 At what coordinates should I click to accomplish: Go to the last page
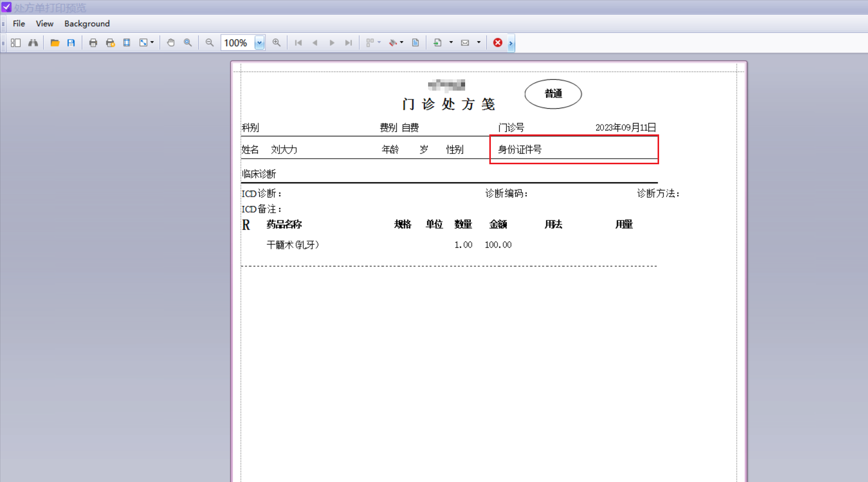pyautogui.click(x=349, y=43)
